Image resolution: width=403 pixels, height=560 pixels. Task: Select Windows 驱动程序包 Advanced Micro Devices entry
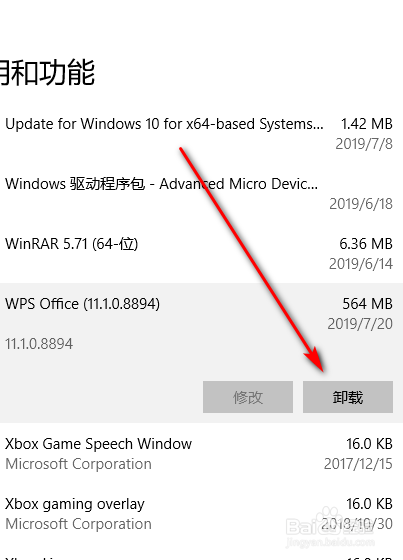199,193
